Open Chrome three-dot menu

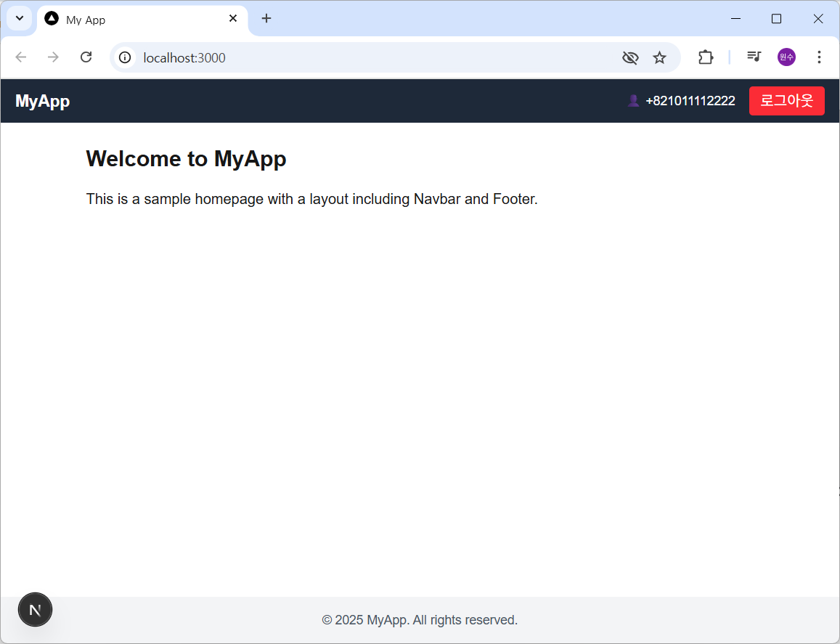[819, 57]
